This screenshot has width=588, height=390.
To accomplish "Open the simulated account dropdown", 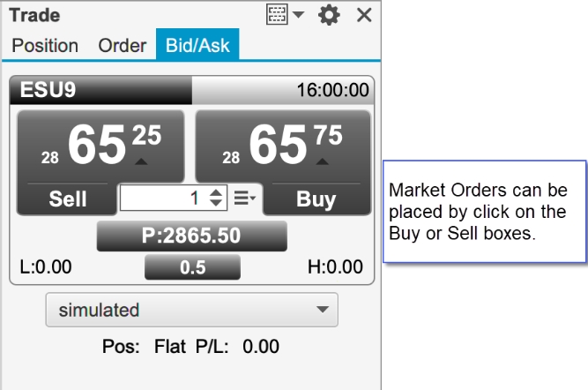I will pos(192,310).
